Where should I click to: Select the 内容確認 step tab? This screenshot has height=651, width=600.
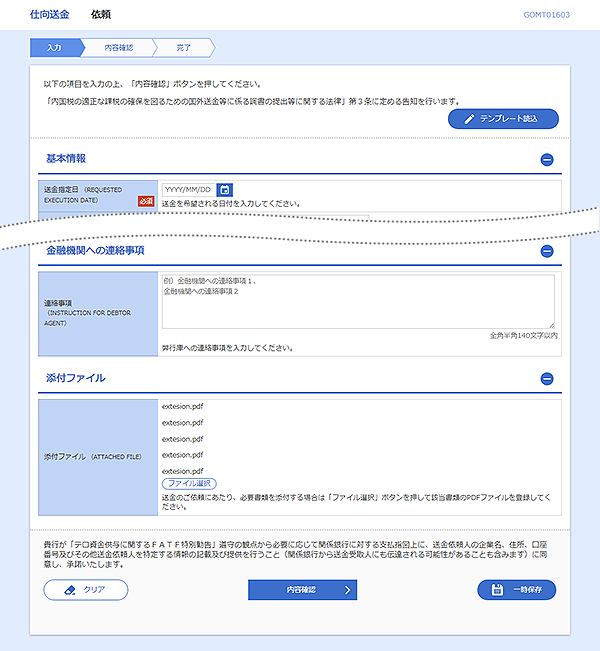click(119, 48)
